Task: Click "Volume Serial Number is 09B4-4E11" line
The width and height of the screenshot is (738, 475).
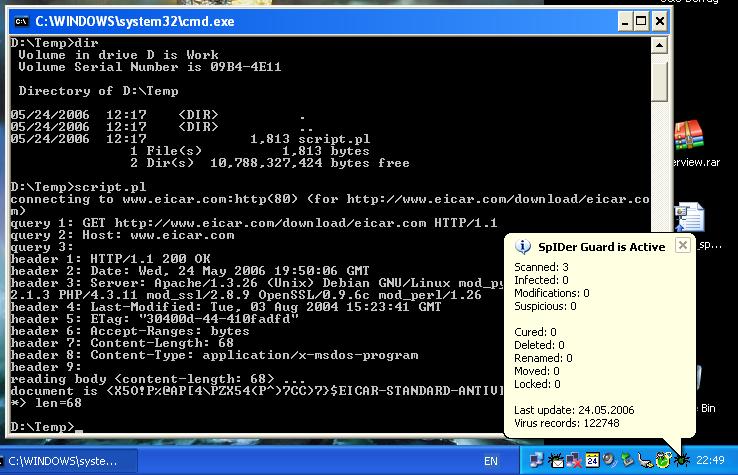Action: [150, 67]
